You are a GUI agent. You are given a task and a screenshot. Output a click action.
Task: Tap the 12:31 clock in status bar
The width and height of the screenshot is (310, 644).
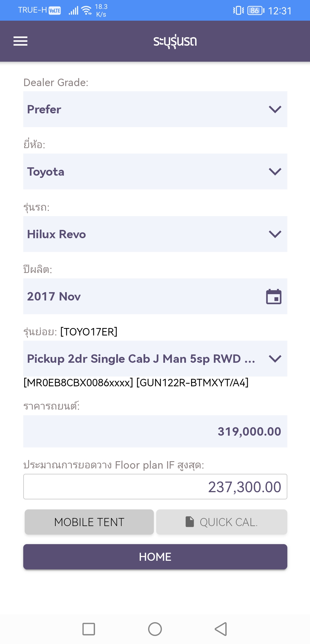click(280, 11)
